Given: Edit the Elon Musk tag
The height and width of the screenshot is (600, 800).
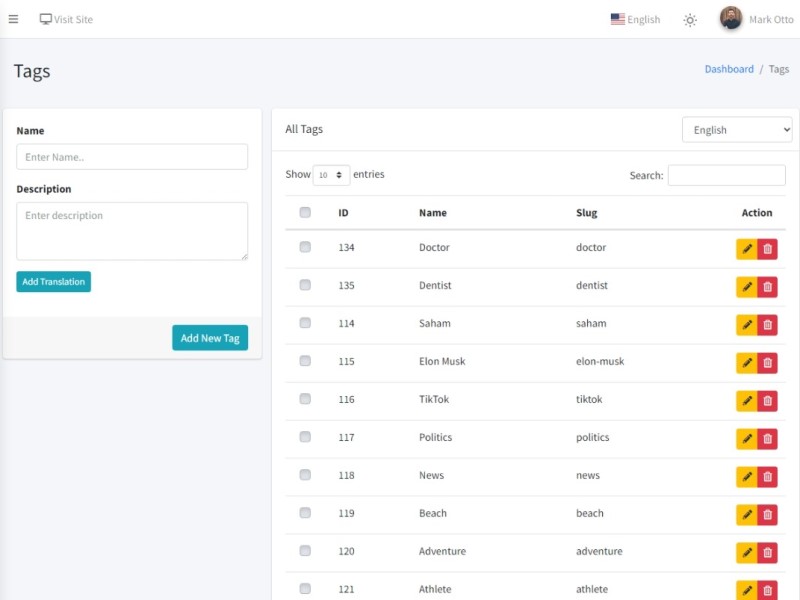Looking at the screenshot, I should [746, 363].
